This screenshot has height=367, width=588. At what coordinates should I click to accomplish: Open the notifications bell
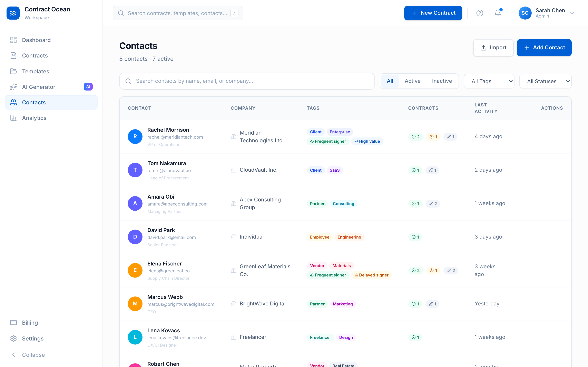(498, 13)
